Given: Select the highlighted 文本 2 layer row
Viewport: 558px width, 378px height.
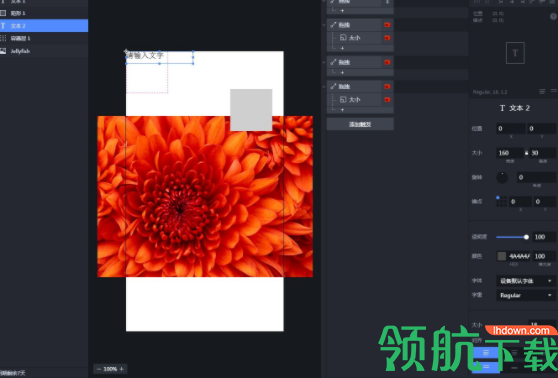Looking at the screenshot, I should click(44, 26).
